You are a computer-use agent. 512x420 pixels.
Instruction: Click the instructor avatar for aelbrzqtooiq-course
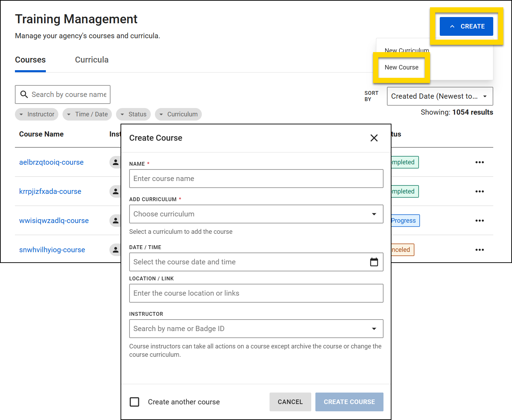[x=116, y=162]
